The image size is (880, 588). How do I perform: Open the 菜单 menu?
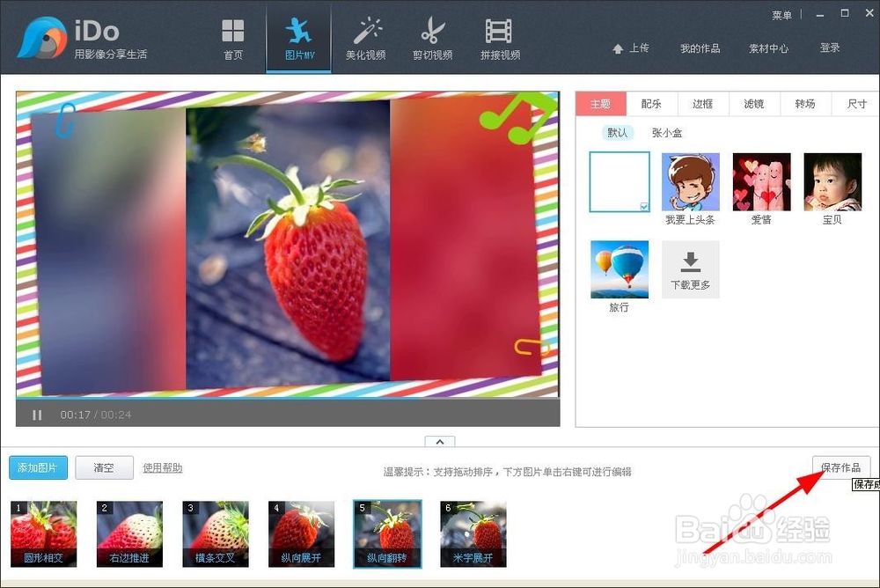coord(782,14)
